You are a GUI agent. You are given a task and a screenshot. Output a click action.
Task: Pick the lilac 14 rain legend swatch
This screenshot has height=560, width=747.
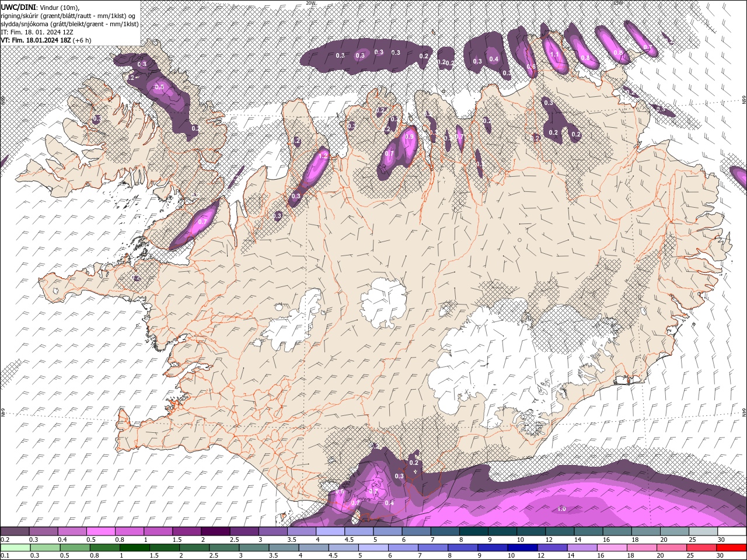(x=581, y=548)
